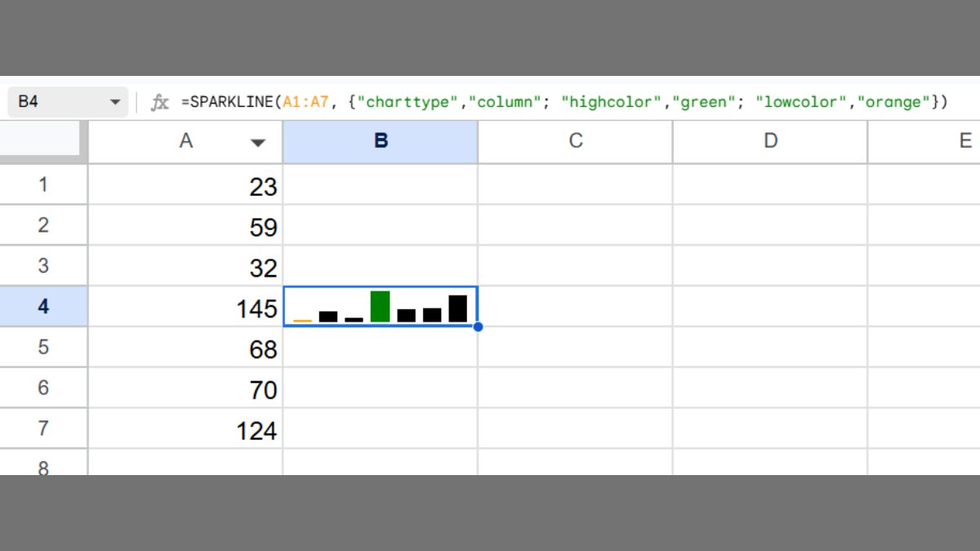
Task: Open column A header dropdown arrow
Action: click(258, 142)
